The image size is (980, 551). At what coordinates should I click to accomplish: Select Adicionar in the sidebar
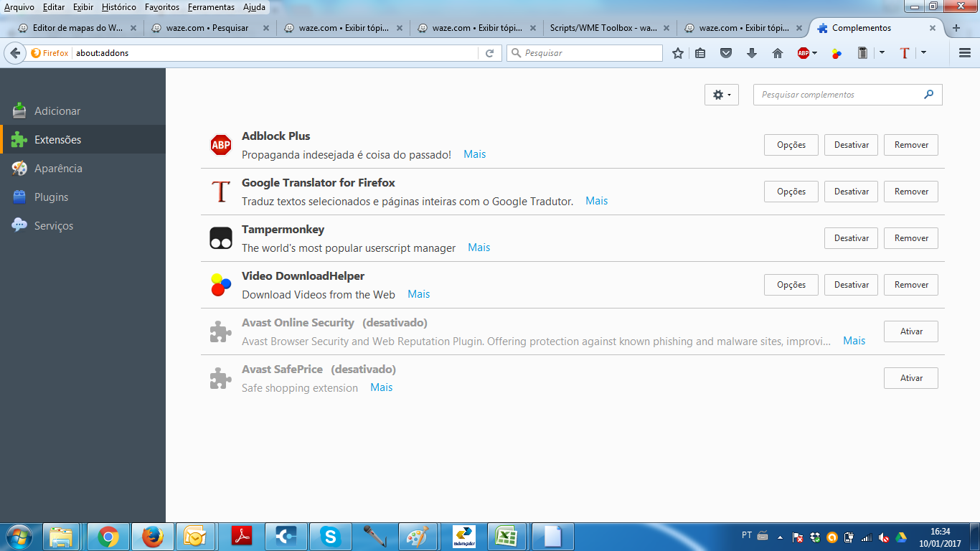(83, 111)
